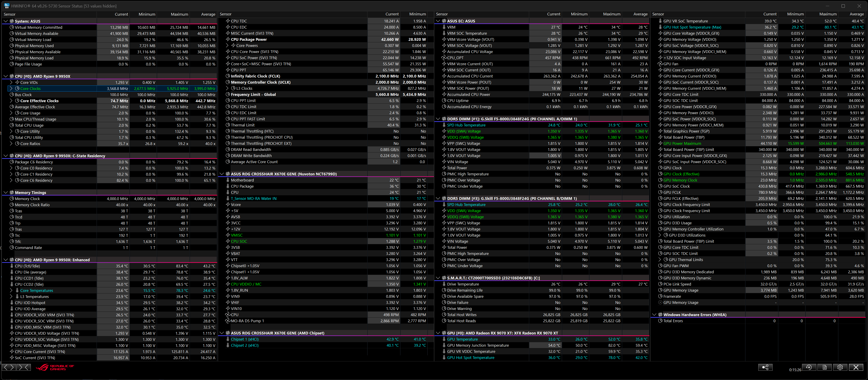Expand the Core Effective Clocks row

(11, 101)
